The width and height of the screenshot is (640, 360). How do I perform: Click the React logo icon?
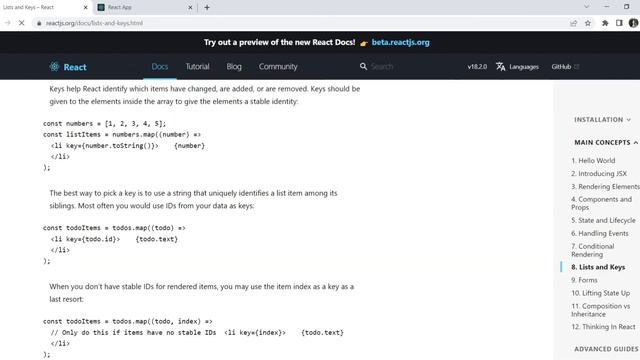pyautogui.click(x=54, y=67)
